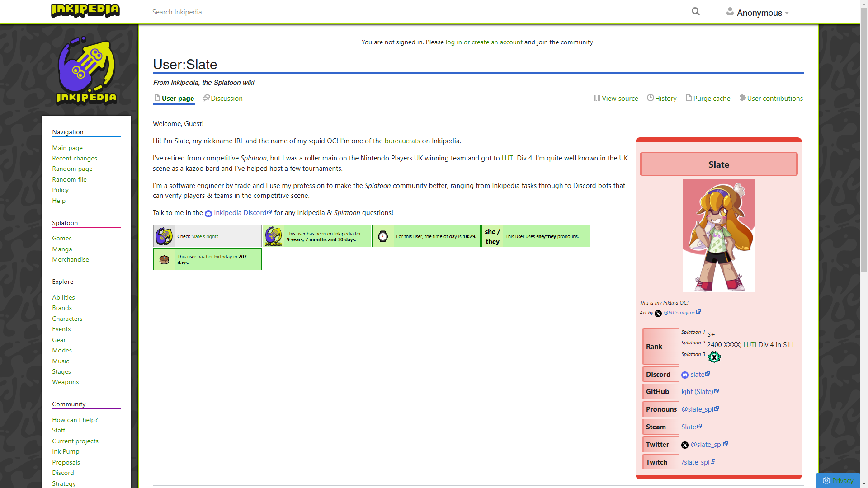Open @slate_spl link in Pronouns row
868x488 pixels.
coord(697,409)
